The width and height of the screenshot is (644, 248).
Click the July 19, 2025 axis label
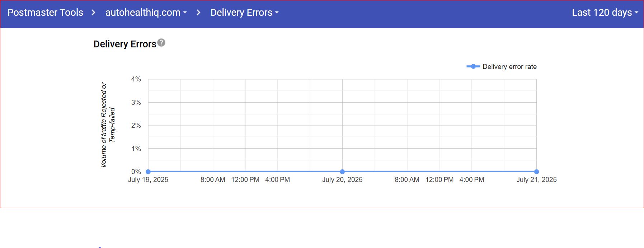[x=148, y=180]
